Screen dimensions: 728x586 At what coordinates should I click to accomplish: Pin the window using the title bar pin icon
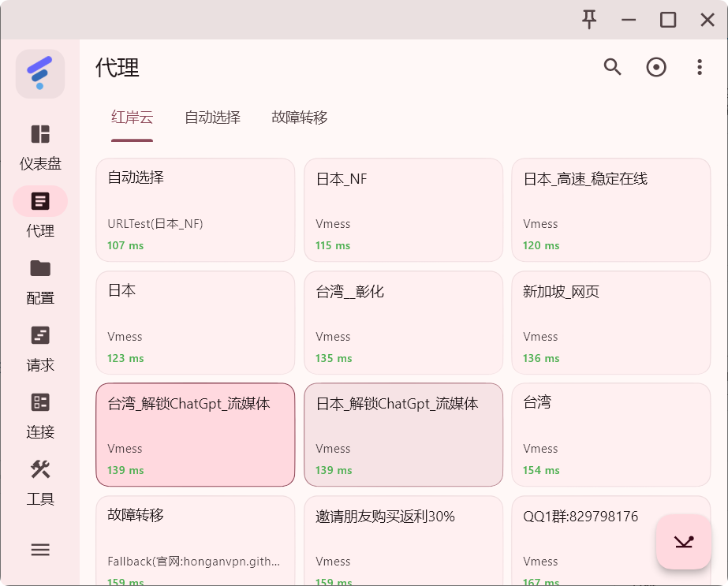click(588, 19)
